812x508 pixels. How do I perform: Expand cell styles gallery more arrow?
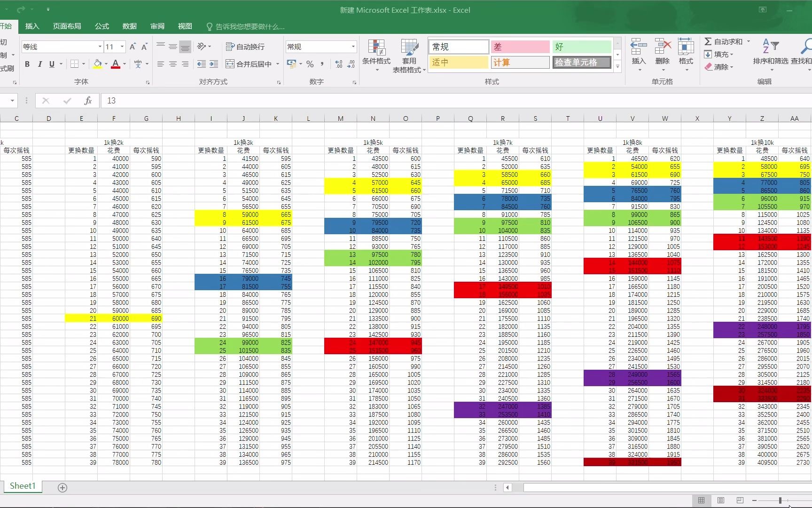(x=617, y=67)
